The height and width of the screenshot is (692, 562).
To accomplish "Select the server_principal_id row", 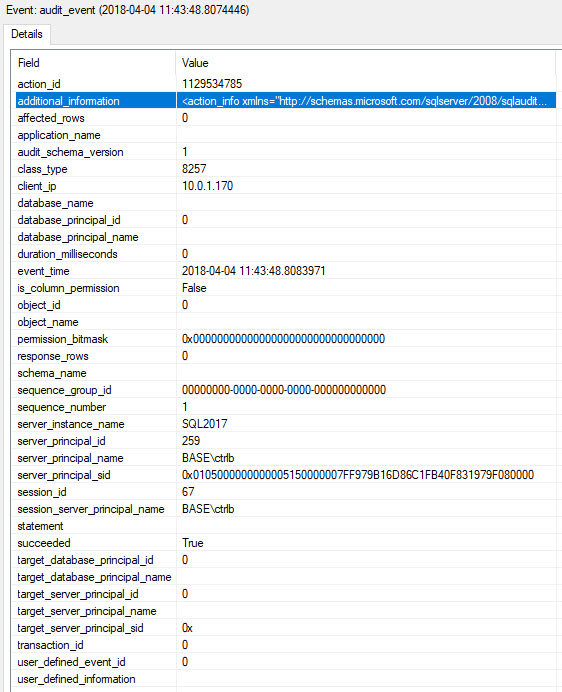I will click(286, 441).
